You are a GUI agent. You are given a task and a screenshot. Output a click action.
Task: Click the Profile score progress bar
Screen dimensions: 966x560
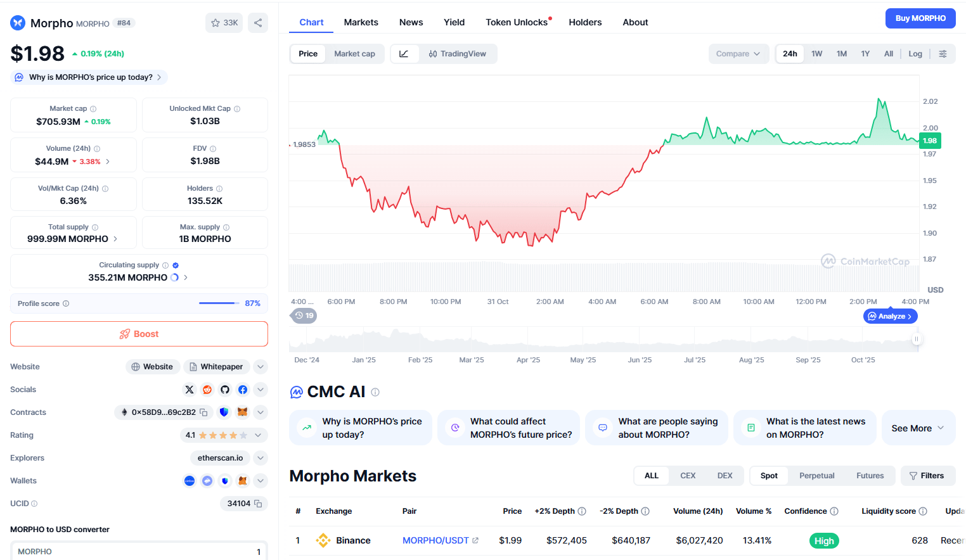click(x=219, y=303)
